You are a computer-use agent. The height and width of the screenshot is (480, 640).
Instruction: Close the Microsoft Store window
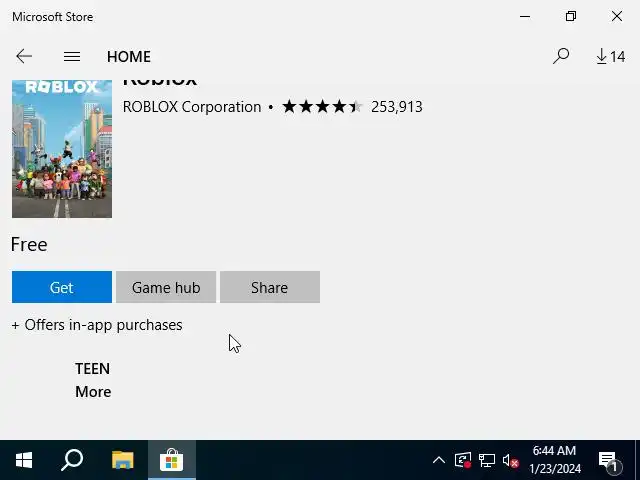[x=617, y=16]
